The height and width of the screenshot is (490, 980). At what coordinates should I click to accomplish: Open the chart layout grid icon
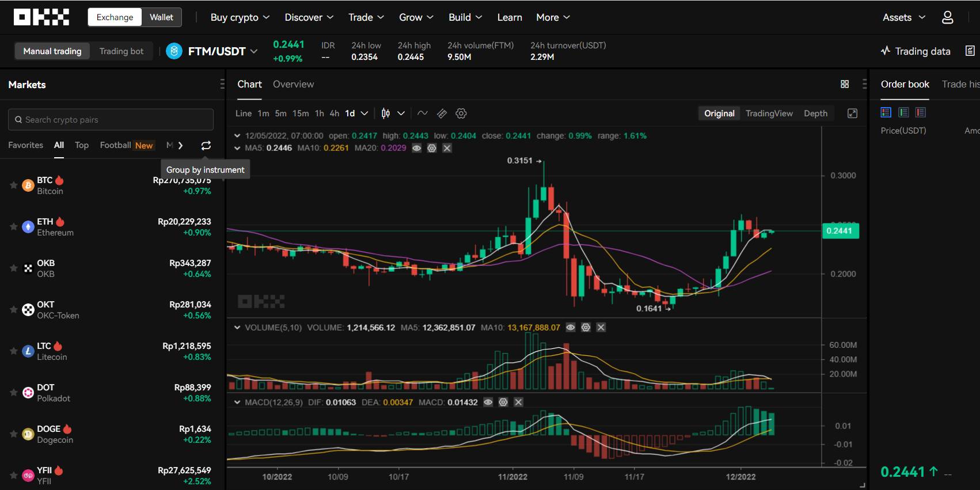(845, 84)
